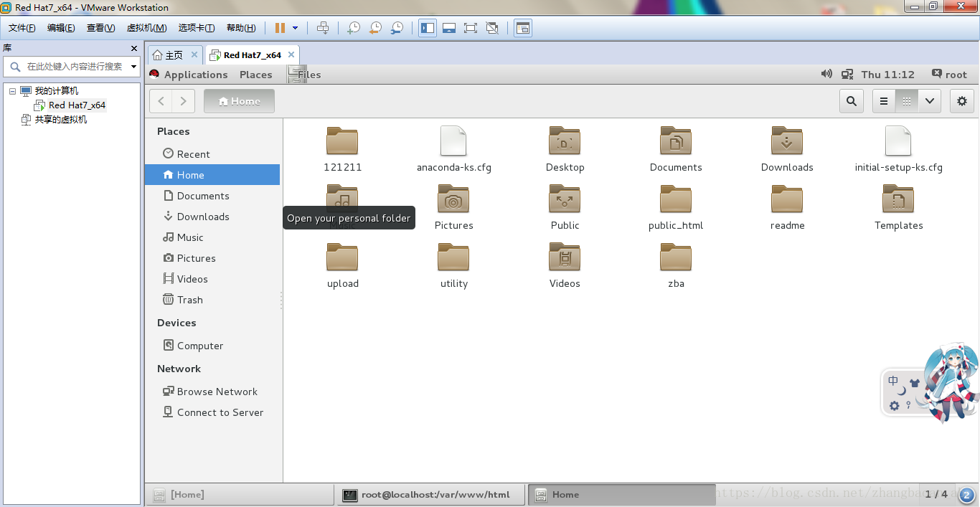Select Music in Places sidebar
This screenshot has width=980, height=507.
(x=212, y=237)
